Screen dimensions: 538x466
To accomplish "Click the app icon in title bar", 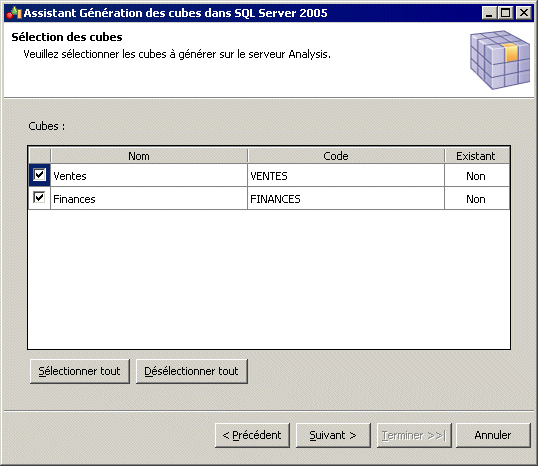I will (x=14, y=13).
